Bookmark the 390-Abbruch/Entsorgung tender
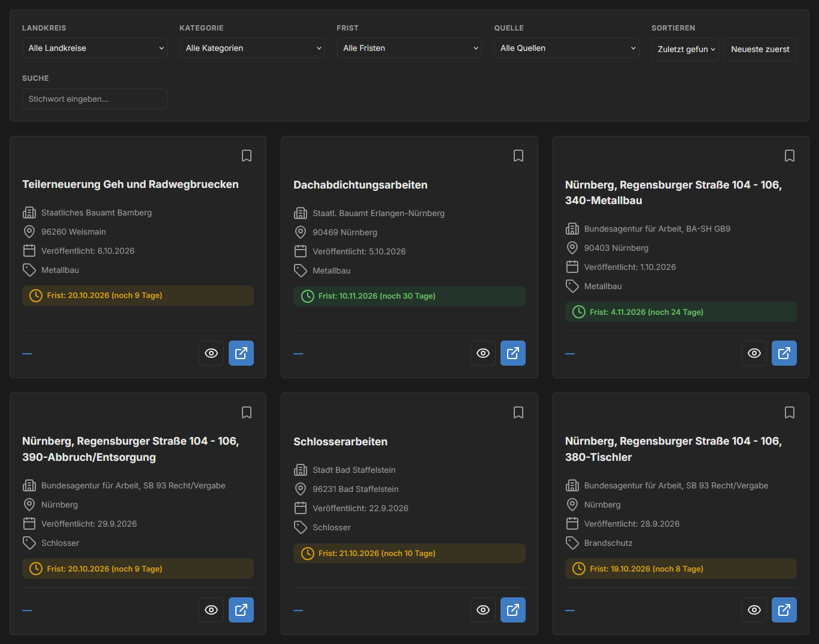This screenshot has height=644, width=819. coord(247,412)
